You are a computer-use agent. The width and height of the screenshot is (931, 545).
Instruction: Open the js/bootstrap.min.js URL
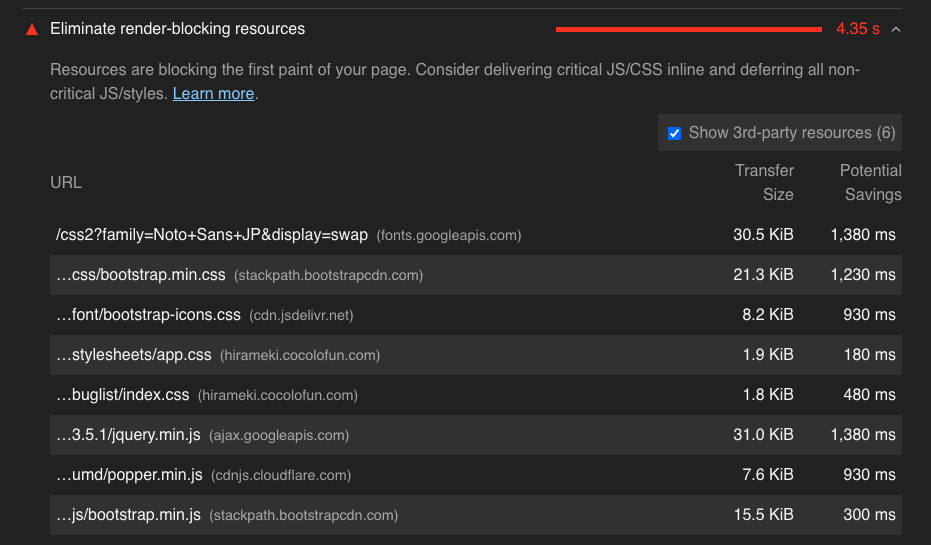[x=128, y=515]
